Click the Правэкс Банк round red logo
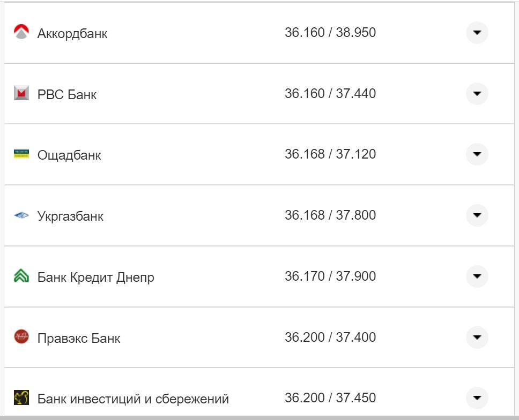 [21, 337]
